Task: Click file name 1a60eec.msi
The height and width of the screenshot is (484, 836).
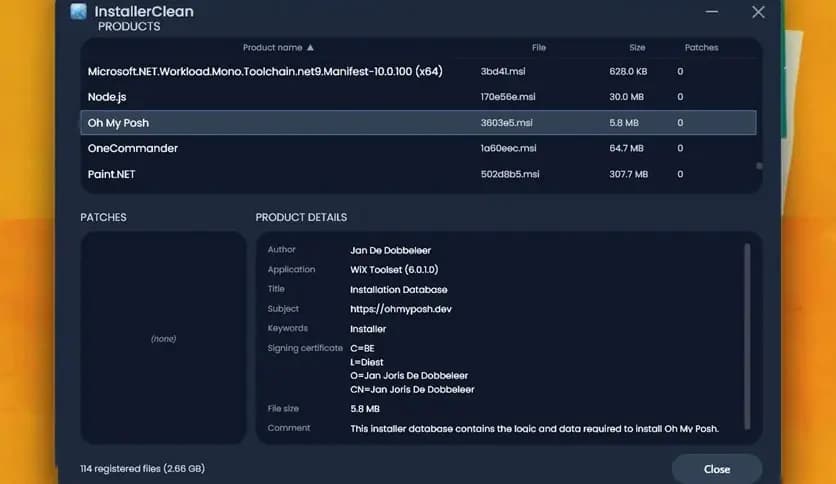Action: (x=508, y=148)
